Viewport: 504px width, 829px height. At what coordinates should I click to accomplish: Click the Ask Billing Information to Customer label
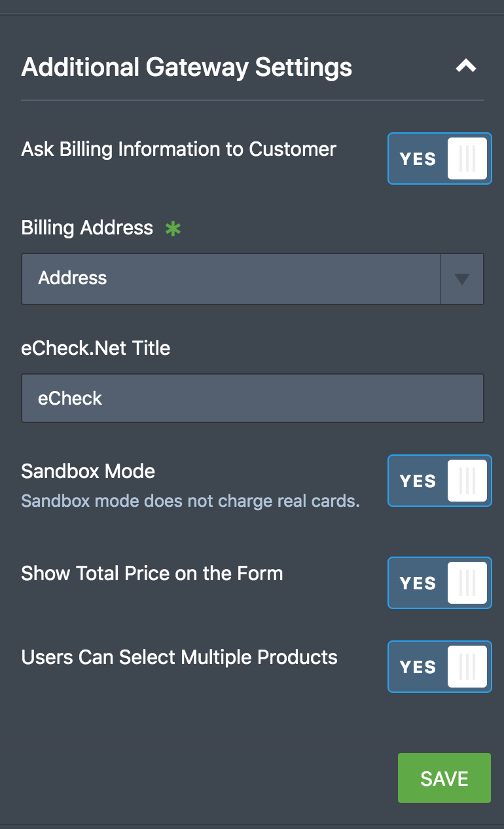click(179, 149)
